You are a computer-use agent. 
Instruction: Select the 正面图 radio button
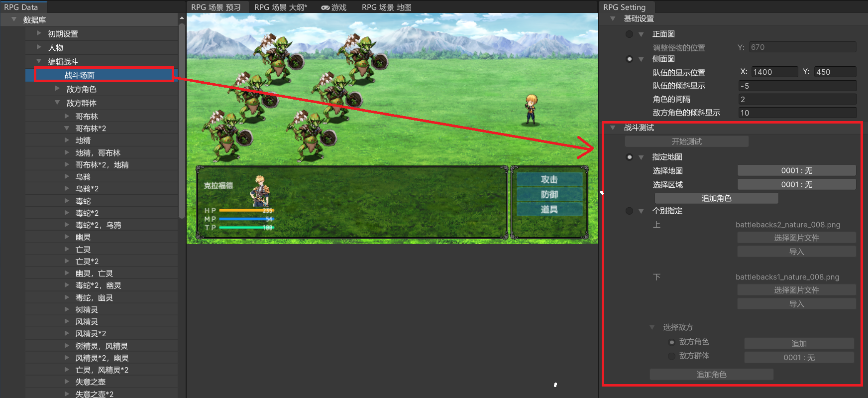[x=629, y=34]
